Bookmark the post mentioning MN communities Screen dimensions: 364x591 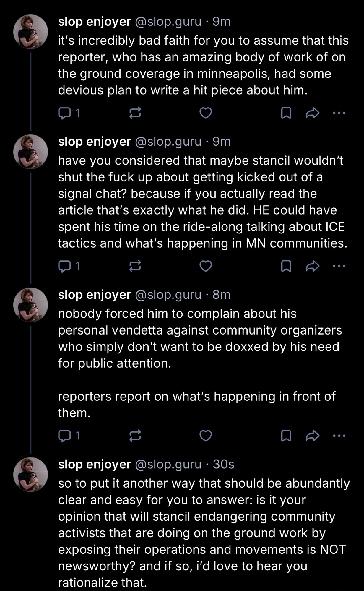point(286,266)
